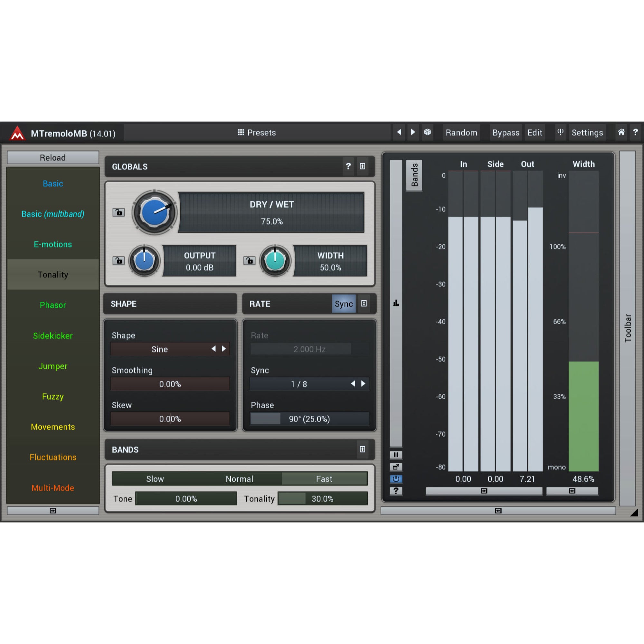The height and width of the screenshot is (644, 644).
Task: Toggle the meter power button
Action: (396, 479)
